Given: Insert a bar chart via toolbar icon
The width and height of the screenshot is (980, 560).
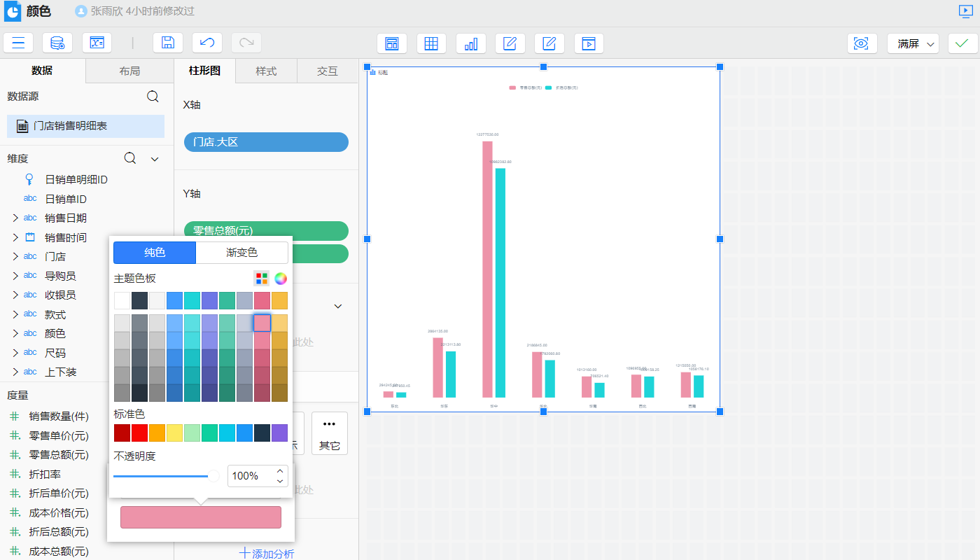Looking at the screenshot, I should tap(470, 43).
